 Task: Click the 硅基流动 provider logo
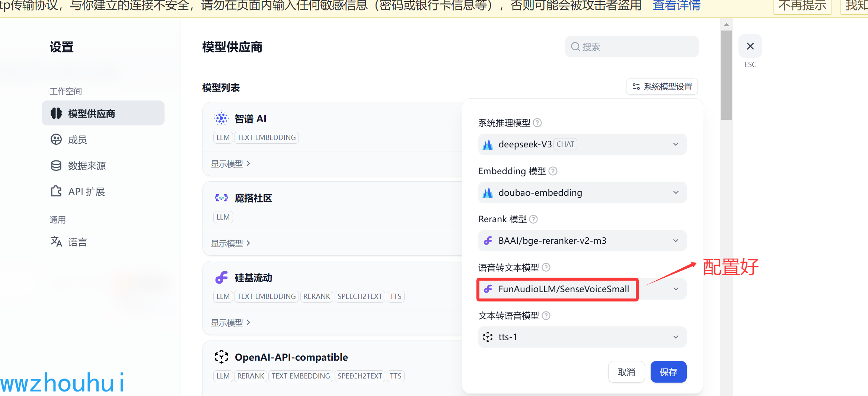(221, 278)
